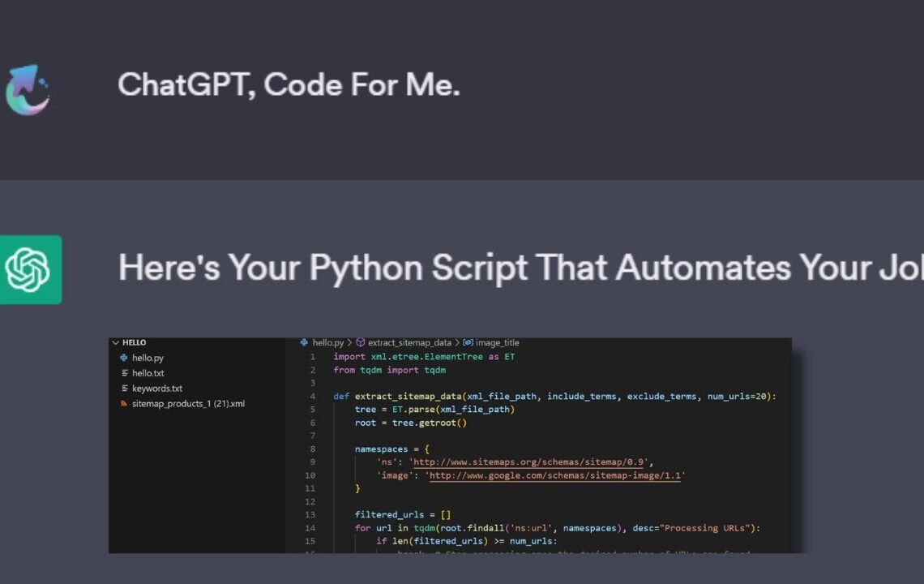
Task: Click the function cube icon in the breadcrumb
Action: tap(360, 342)
